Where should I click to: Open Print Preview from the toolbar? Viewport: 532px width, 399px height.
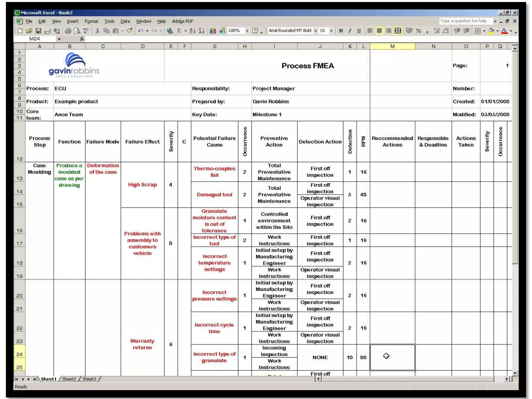pyautogui.click(x=77, y=31)
